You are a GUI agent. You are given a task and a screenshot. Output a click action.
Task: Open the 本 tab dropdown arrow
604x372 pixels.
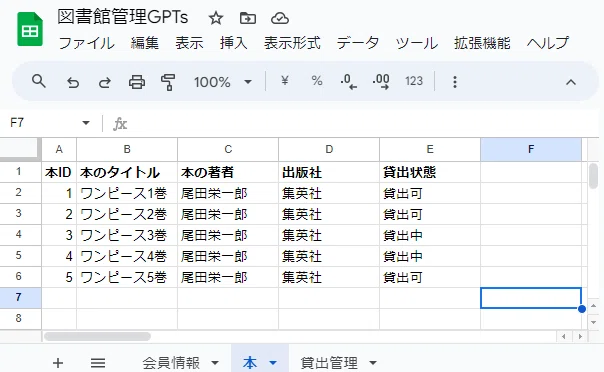(x=273, y=363)
